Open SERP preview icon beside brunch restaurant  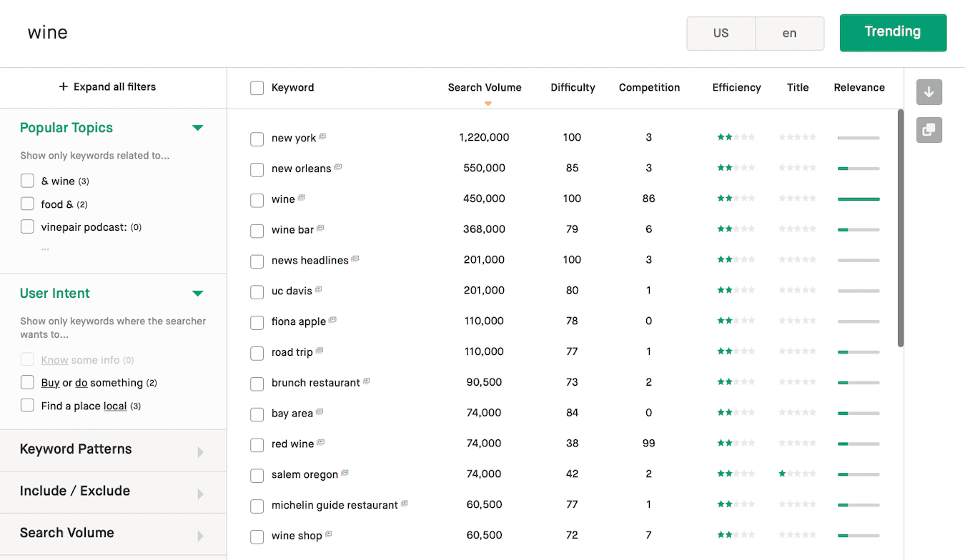367,381
